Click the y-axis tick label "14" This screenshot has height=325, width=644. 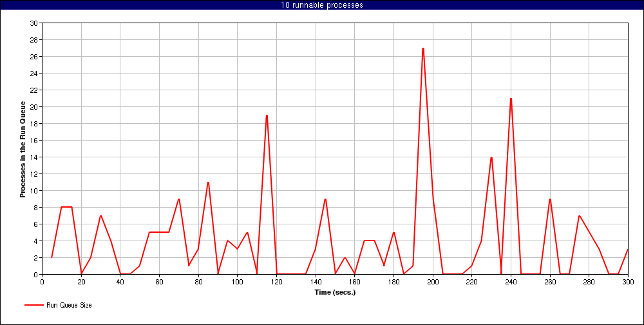(33, 157)
